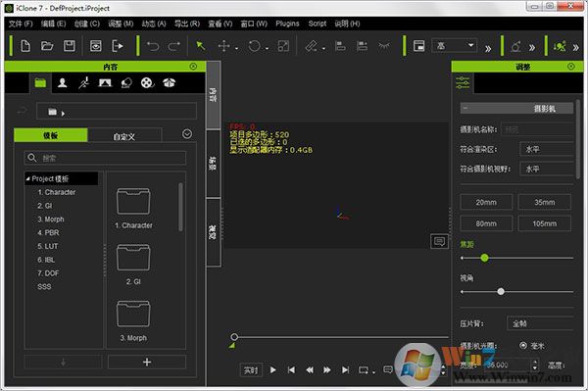588x391 pixels.
Task: Open the Plugins menu
Action: tap(287, 24)
